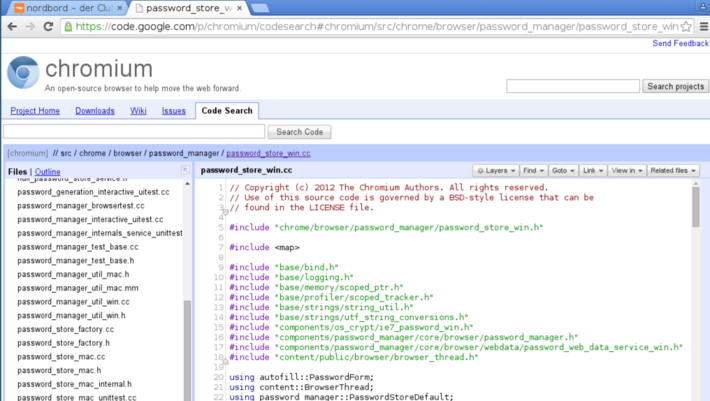The height and width of the screenshot is (401, 710).
Task: Select password_store_factory.cc in file list
Action: pos(66,329)
